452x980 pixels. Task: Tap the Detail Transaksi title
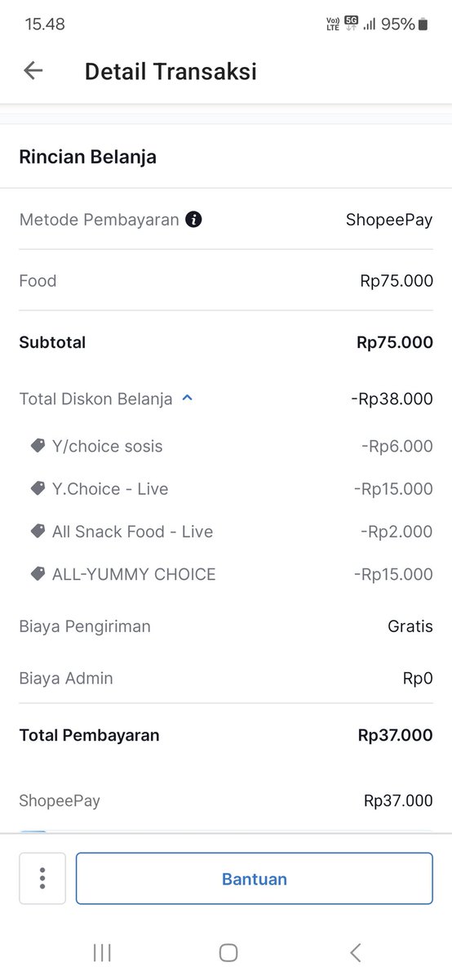tap(171, 71)
